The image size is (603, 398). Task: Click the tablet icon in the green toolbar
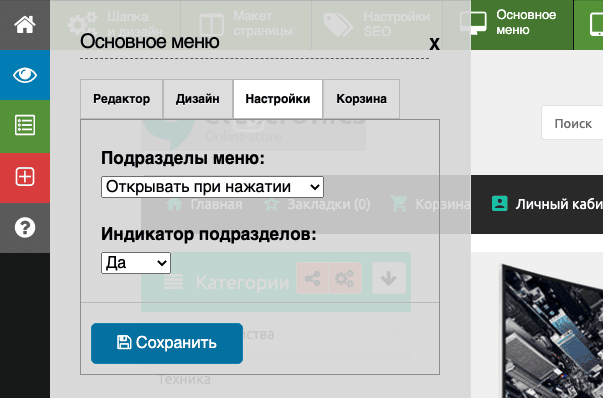(x=596, y=24)
